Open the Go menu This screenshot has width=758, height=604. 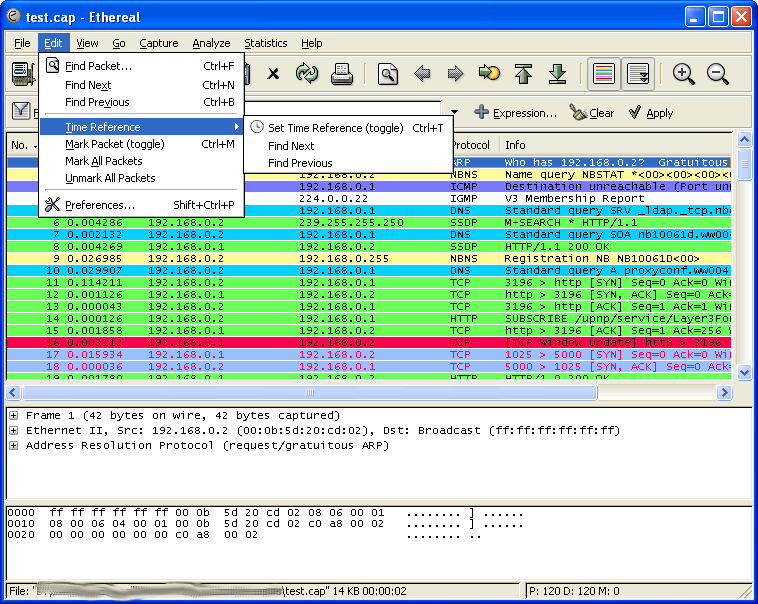(119, 43)
